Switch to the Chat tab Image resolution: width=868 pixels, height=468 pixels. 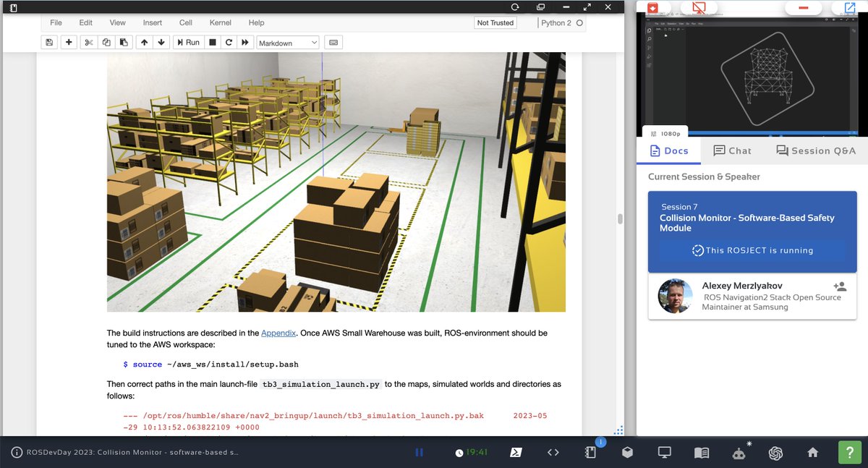click(x=732, y=150)
